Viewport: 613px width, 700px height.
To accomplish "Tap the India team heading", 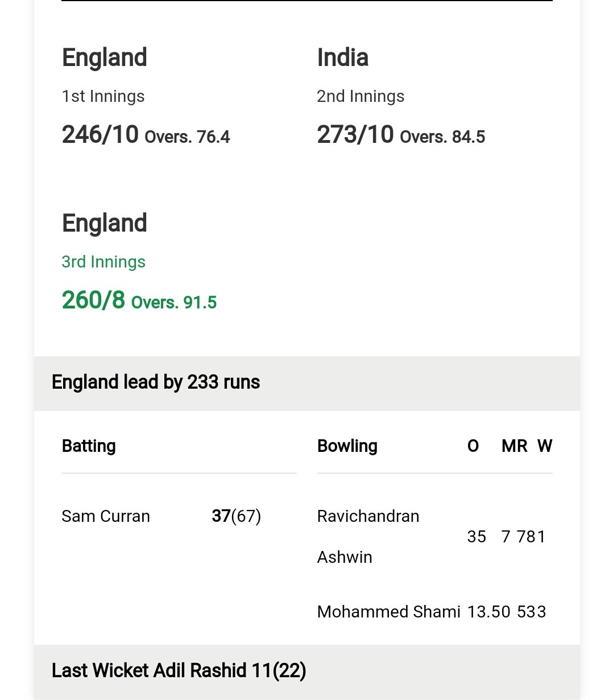I will tap(343, 57).
